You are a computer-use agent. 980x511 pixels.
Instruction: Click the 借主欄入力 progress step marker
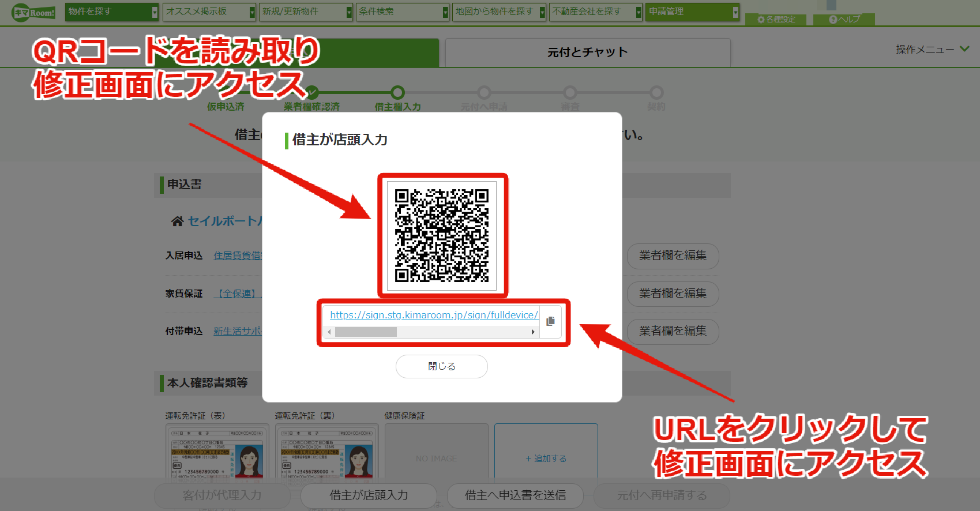click(x=397, y=92)
